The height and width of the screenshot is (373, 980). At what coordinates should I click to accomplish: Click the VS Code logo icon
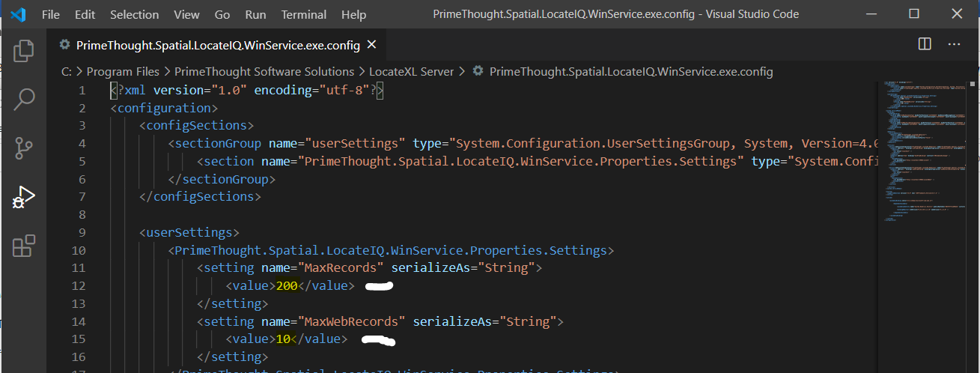coord(19,14)
